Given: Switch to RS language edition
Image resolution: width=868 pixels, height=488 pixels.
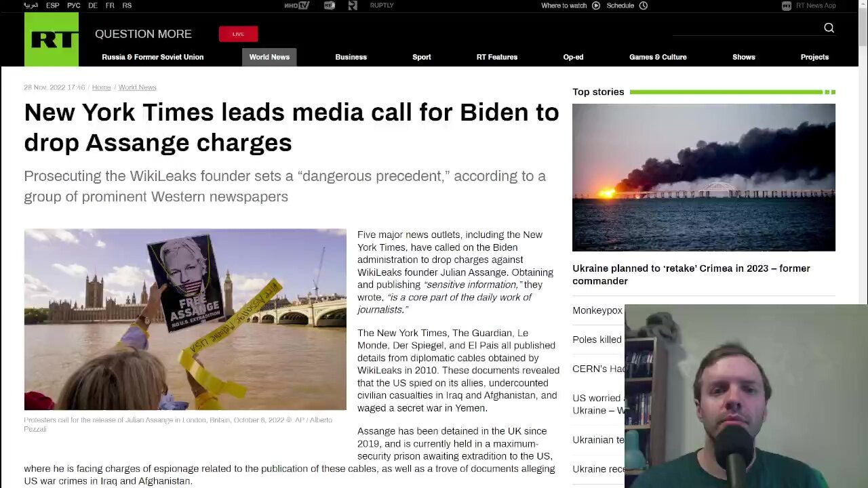Looking at the screenshot, I should click(x=127, y=5).
